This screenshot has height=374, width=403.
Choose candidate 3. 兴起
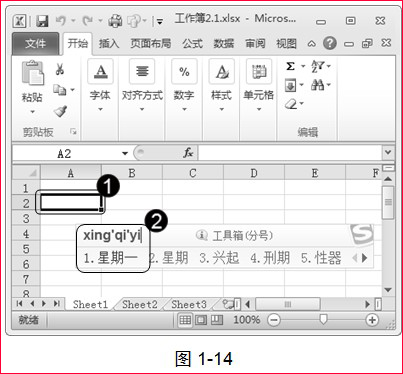(219, 258)
